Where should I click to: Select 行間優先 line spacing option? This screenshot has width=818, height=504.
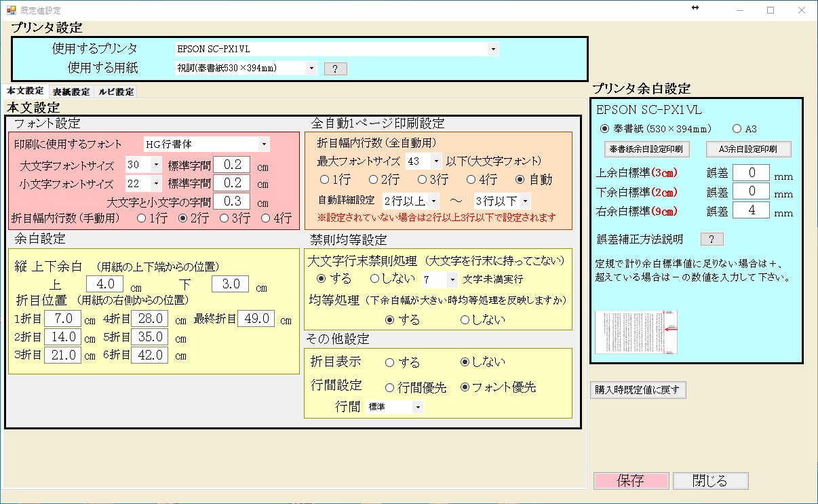pyautogui.click(x=416, y=387)
